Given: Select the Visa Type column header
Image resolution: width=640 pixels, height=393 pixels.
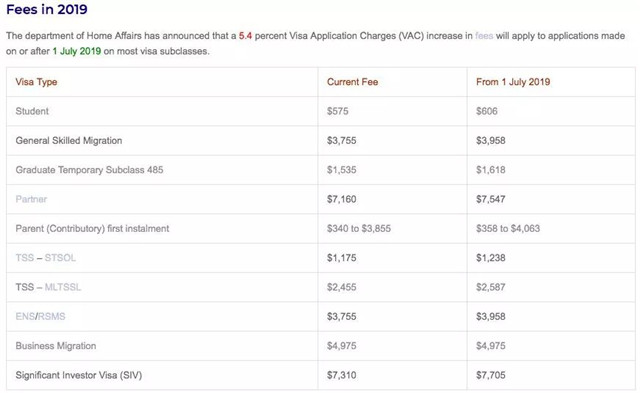Looking at the screenshot, I should point(36,82).
